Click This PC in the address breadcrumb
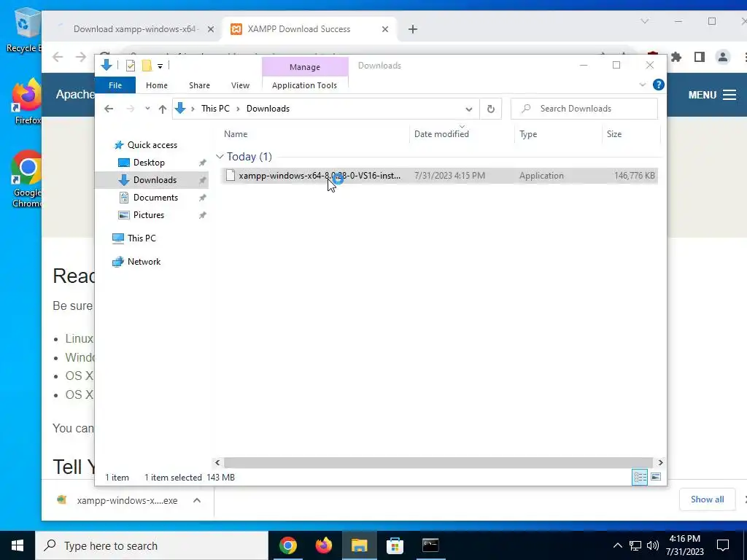 pyautogui.click(x=215, y=109)
